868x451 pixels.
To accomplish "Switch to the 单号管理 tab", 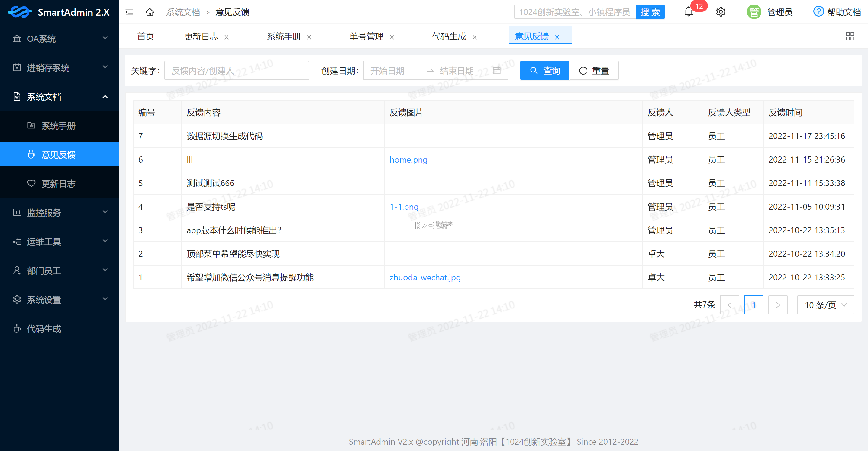I will click(x=366, y=36).
